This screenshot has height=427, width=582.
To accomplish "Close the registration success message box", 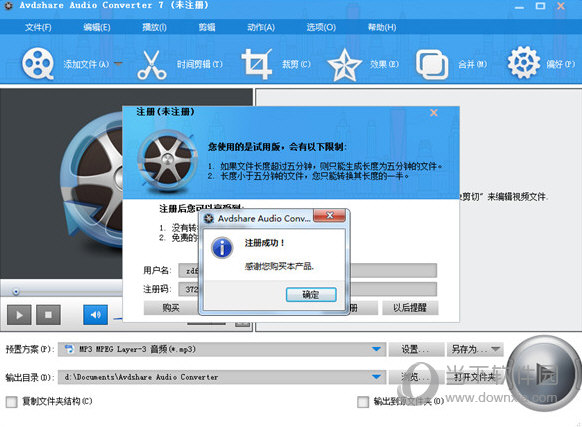I will pos(329,215).
